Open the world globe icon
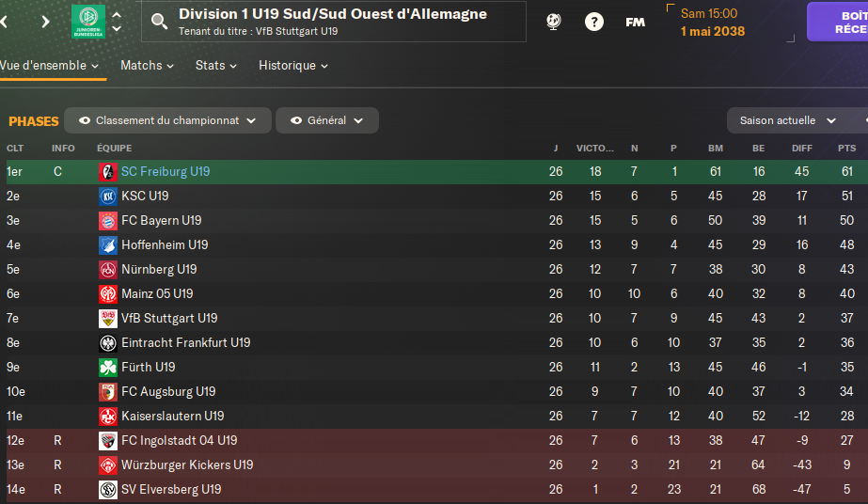The image size is (868, 504). click(x=554, y=21)
